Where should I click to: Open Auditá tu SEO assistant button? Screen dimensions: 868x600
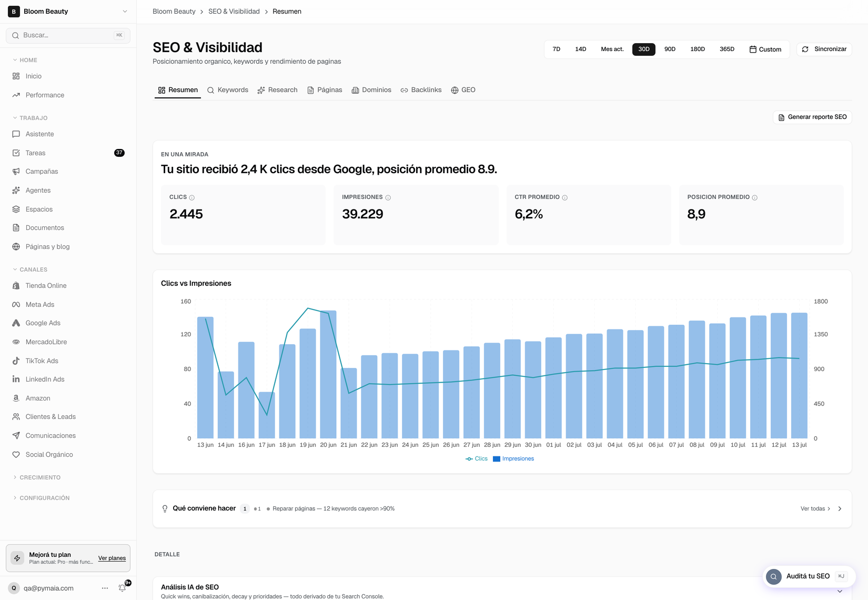pyautogui.click(x=809, y=576)
